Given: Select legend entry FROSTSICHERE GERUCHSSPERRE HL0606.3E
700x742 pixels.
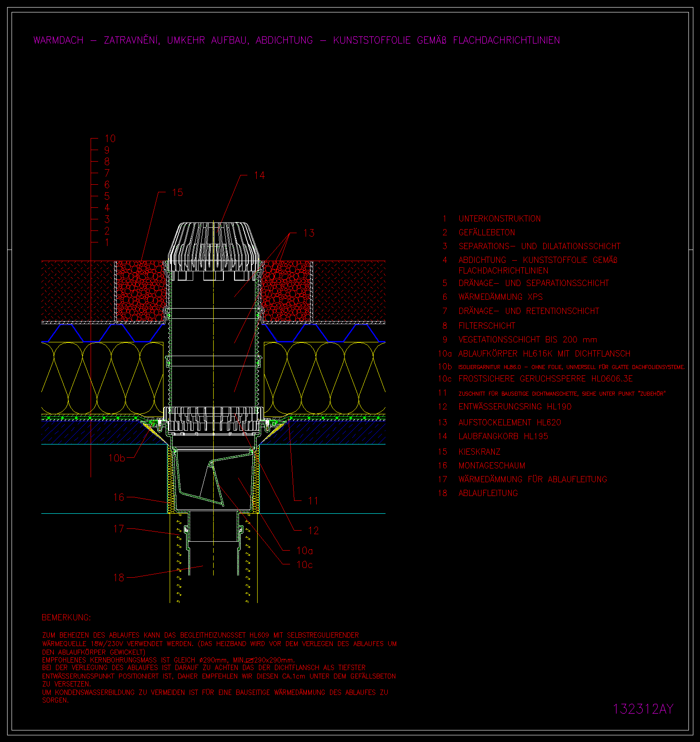Looking at the screenshot, I should pyautogui.click(x=545, y=379).
